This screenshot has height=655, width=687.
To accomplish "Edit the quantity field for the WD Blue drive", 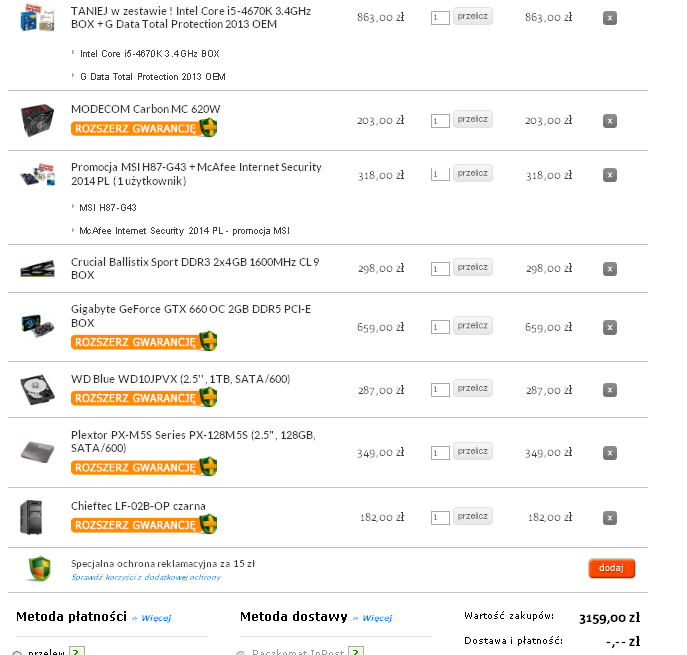I will (440, 389).
